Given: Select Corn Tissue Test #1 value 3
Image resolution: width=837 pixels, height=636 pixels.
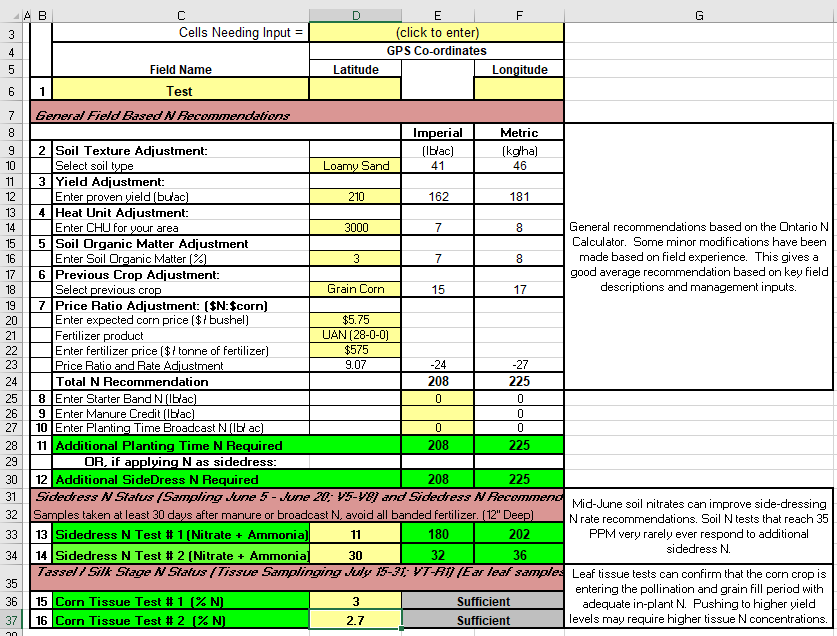Looking at the screenshot, I should pos(355,601).
